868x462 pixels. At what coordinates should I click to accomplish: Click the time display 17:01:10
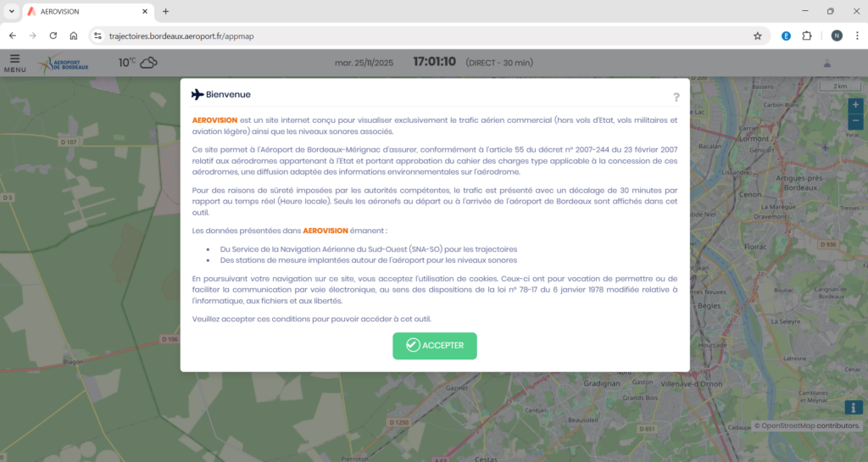click(x=434, y=62)
